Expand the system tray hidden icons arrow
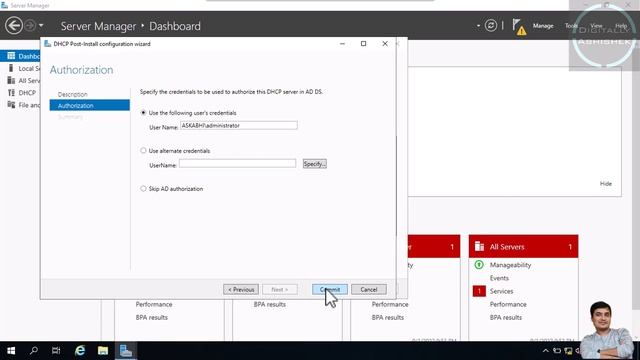This screenshot has height=360, width=640. 546,351
